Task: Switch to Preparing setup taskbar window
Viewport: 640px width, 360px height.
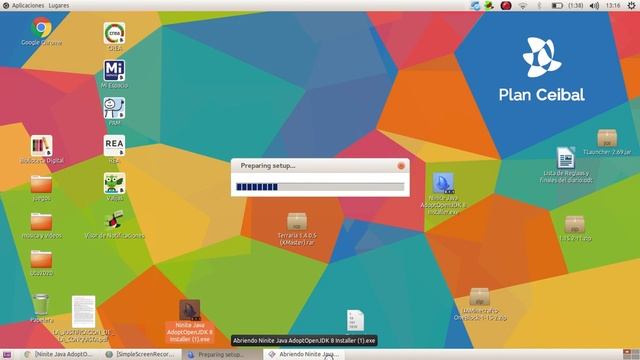Action: pos(222,354)
